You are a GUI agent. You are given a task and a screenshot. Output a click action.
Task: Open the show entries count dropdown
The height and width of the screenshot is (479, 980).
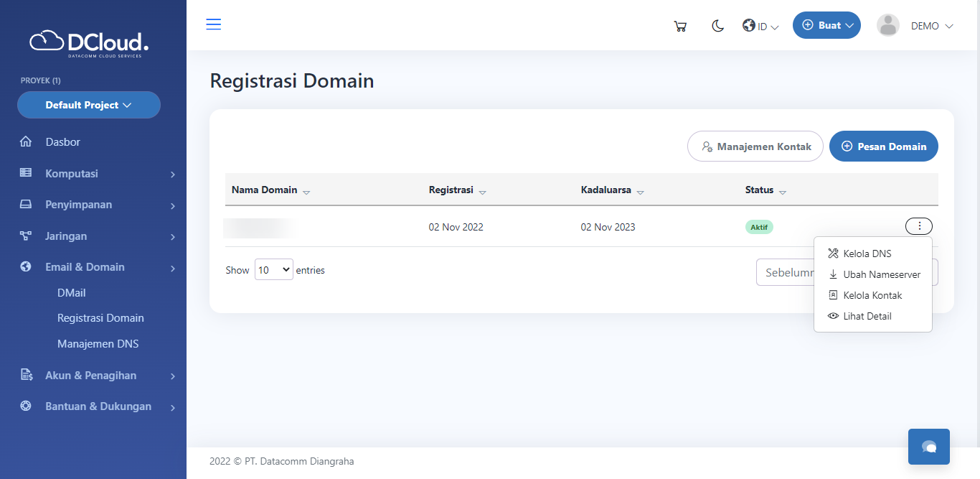[x=273, y=270]
